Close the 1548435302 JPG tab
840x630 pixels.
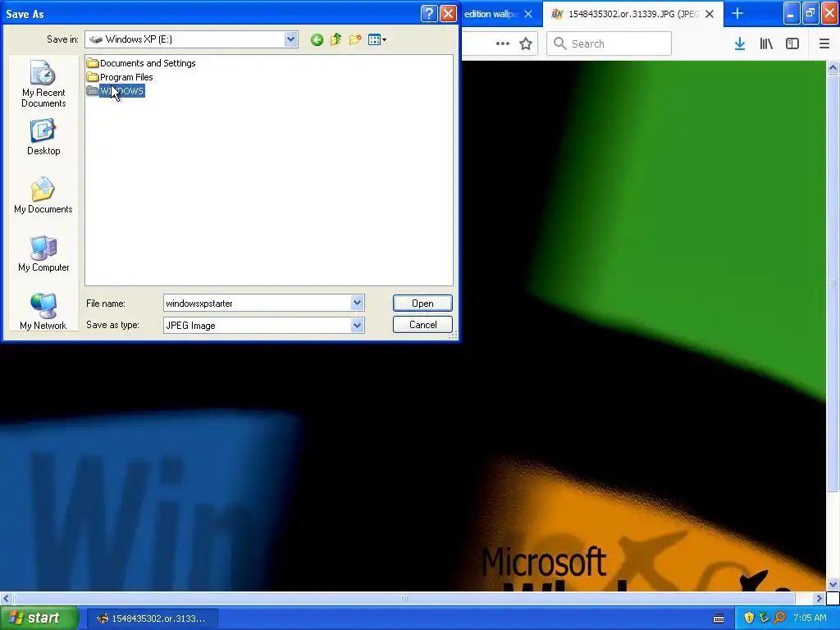710,14
